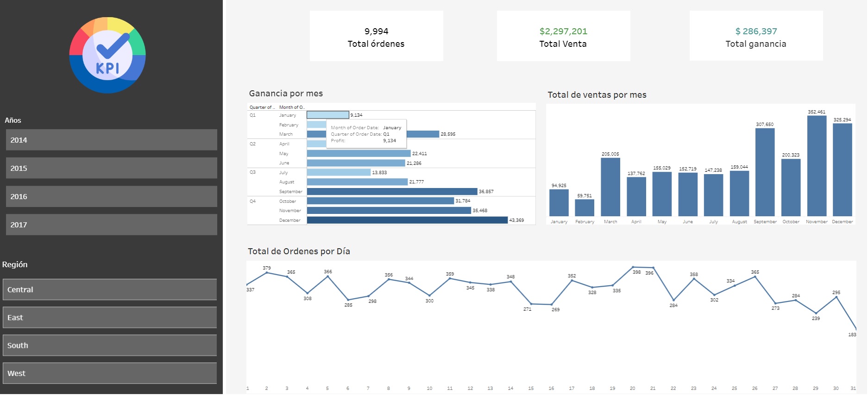868x395 pixels.
Task: Click the January profit bar 9,134
Action: (327, 115)
